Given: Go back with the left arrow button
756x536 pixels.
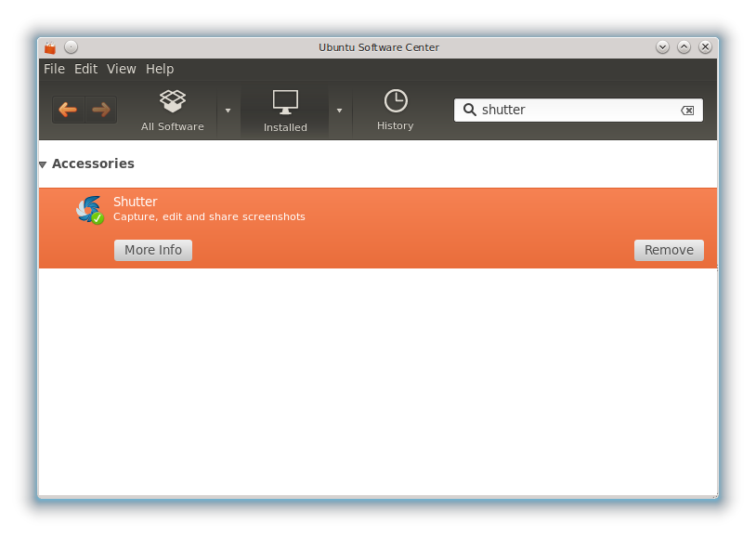Looking at the screenshot, I should point(68,110).
